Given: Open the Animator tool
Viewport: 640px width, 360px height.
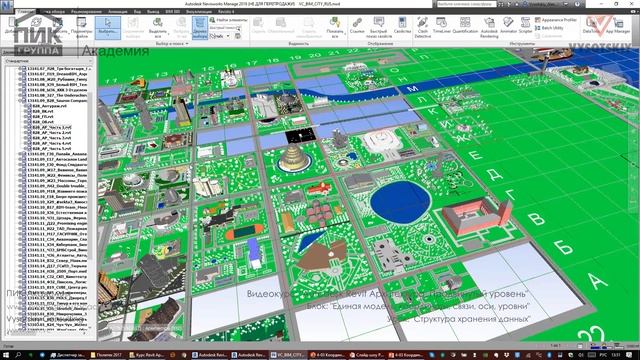Looking at the screenshot, I should tap(508, 25).
